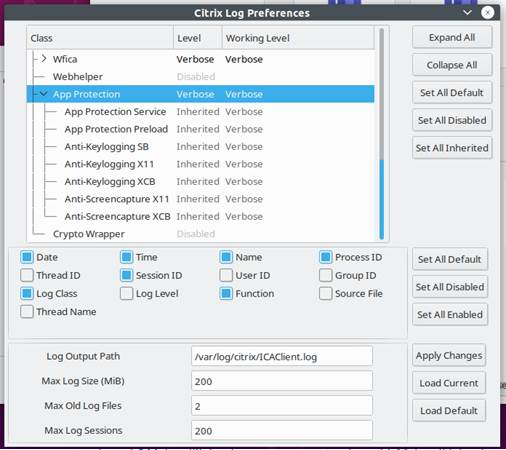Screen dimensions: 506x450
Task: Toggle the Process ID checkbox
Action: coord(326,257)
